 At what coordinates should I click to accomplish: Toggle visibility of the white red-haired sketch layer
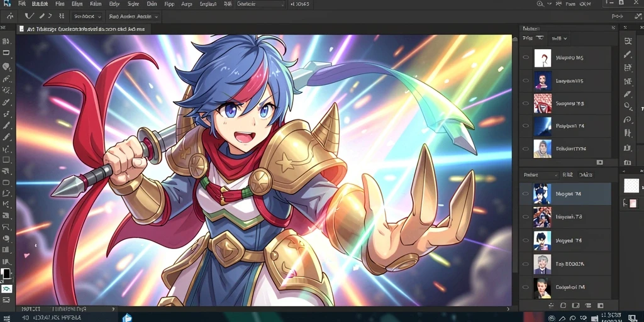(x=526, y=58)
